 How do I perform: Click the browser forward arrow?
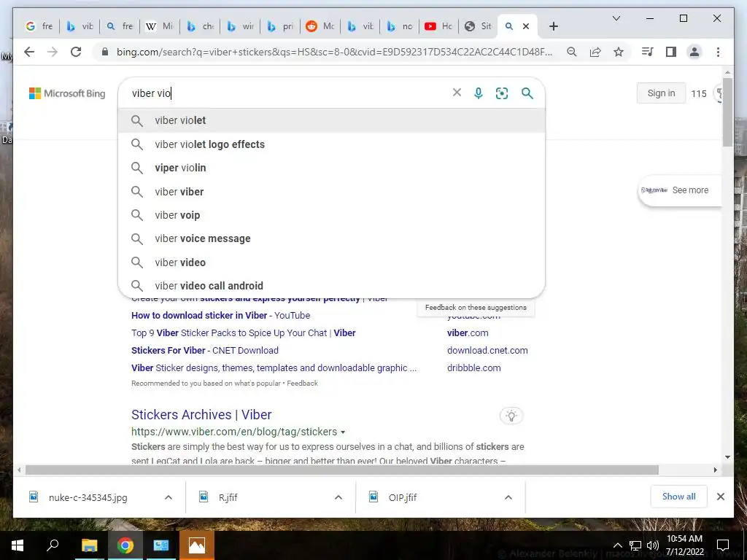(x=53, y=52)
